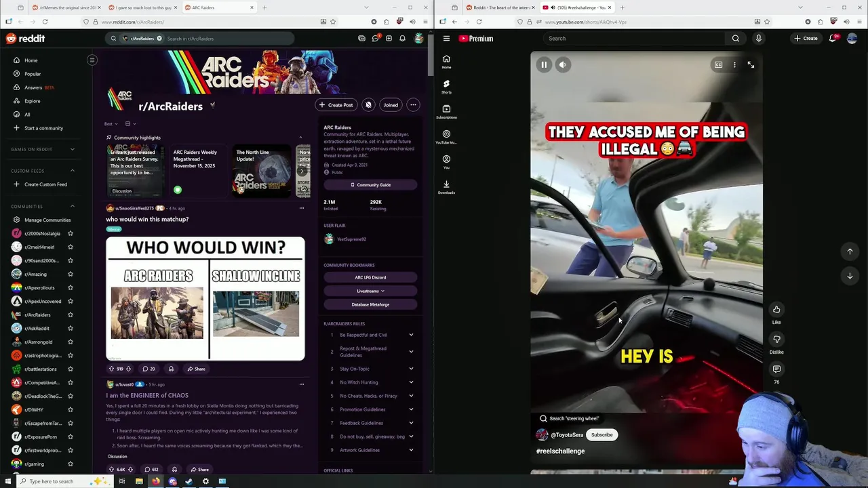
Task: Open Reddit chat icon in header
Action: click(375, 39)
